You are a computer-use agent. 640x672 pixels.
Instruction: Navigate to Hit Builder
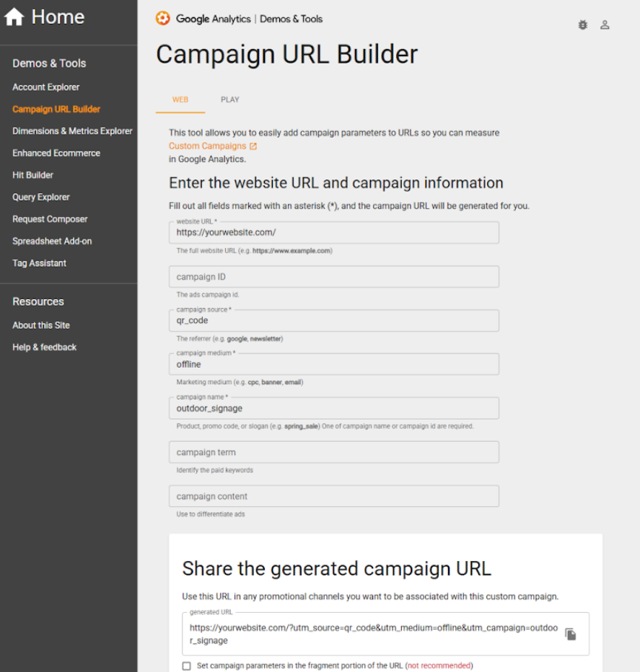[x=32, y=175]
